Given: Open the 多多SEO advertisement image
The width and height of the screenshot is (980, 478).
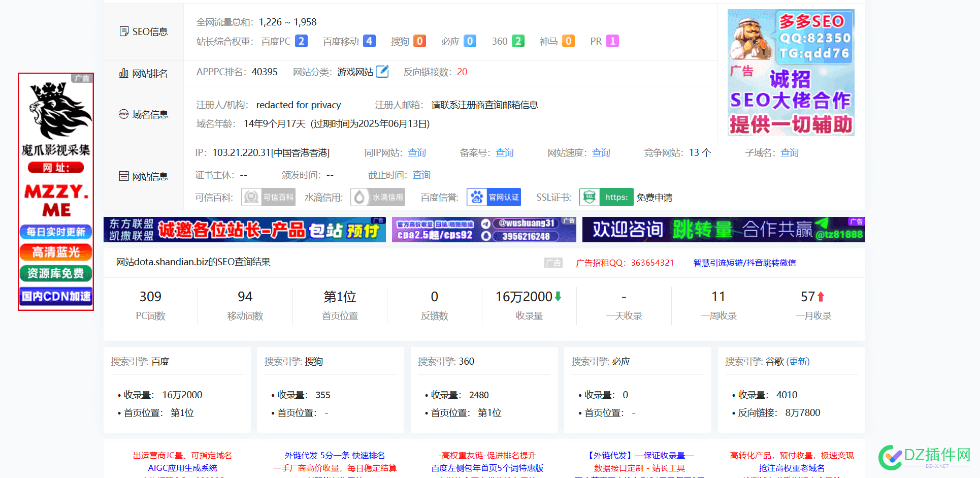Looking at the screenshot, I should 791,72.
